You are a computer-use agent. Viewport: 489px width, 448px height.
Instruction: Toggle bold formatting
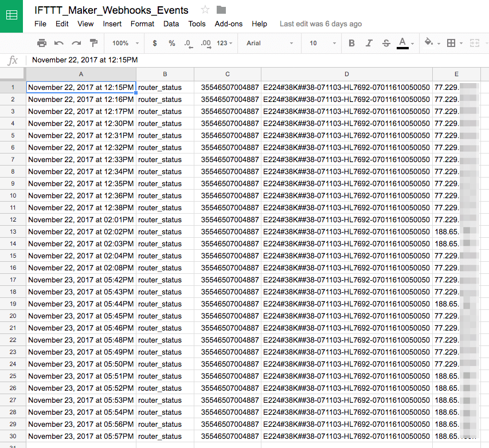351,43
